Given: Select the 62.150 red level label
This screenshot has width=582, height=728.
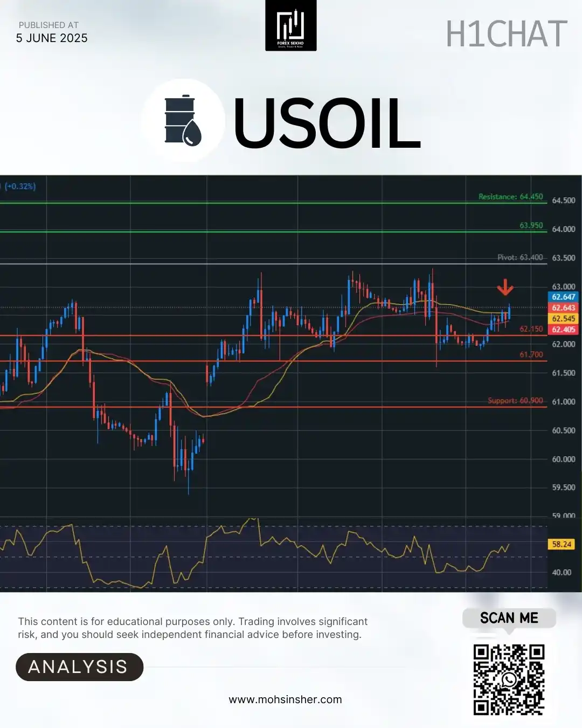Looking at the screenshot, I should coord(531,329).
